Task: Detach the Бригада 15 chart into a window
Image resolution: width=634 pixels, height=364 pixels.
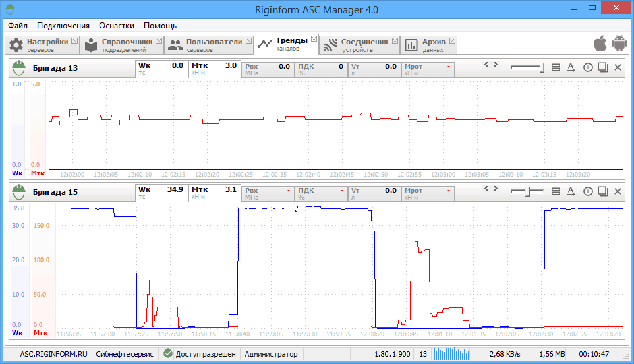Action: coord(603,192)
